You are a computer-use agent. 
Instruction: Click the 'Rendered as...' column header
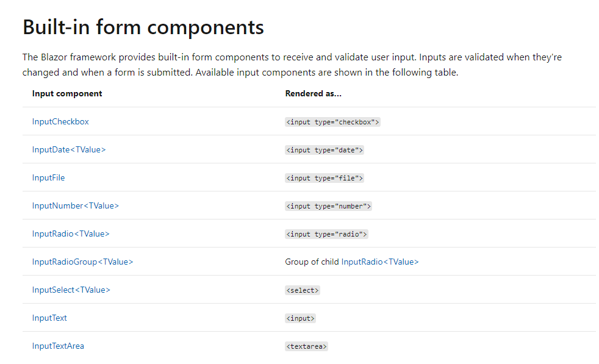click(313, 94)
